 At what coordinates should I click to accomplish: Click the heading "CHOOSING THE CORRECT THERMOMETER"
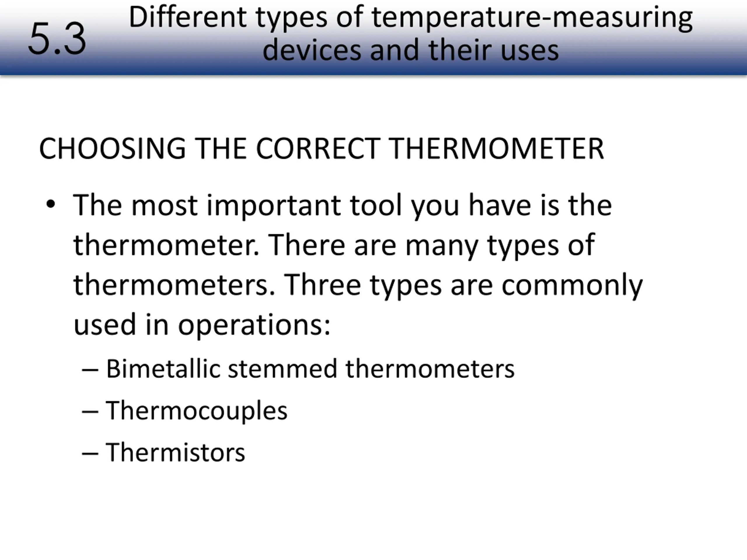pyautogui.click(x=321, y=148)
